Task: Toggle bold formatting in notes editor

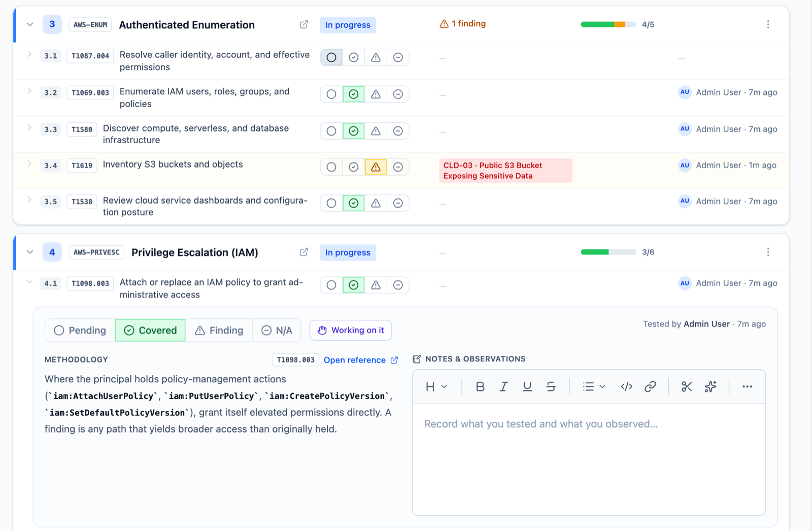Action: tap(480, 387)
